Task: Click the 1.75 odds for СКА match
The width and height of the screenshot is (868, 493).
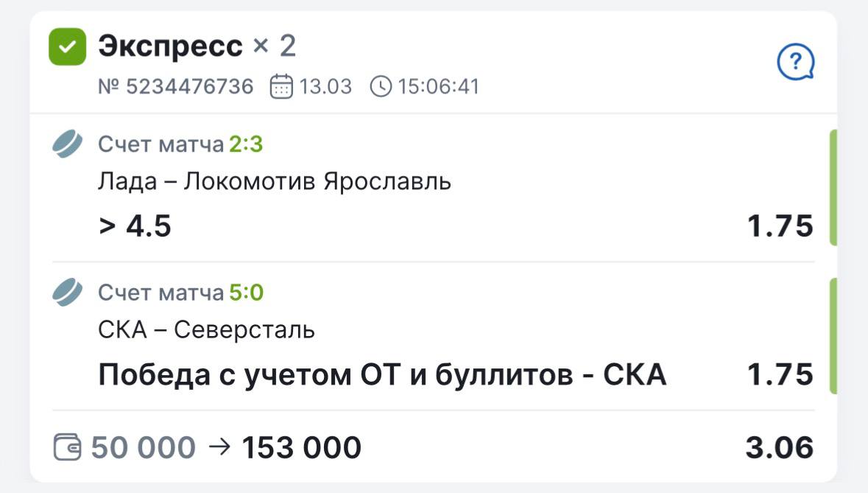Action: point(780,375)
